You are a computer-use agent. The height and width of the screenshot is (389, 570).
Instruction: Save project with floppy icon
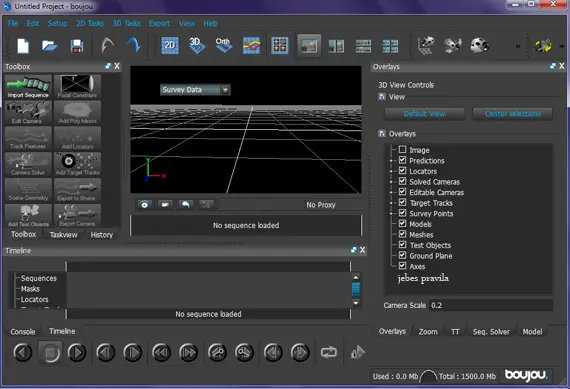(77, 46)
